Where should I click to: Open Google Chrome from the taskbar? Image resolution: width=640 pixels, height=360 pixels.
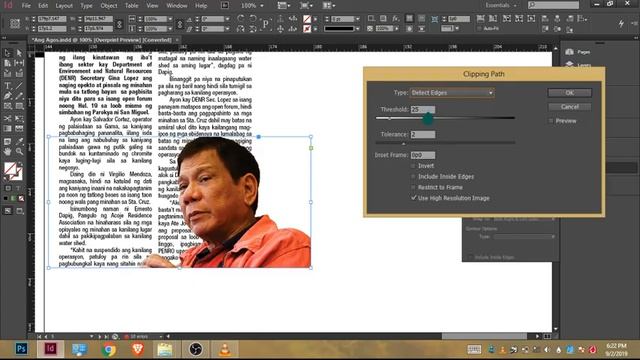tap(109, 349)
